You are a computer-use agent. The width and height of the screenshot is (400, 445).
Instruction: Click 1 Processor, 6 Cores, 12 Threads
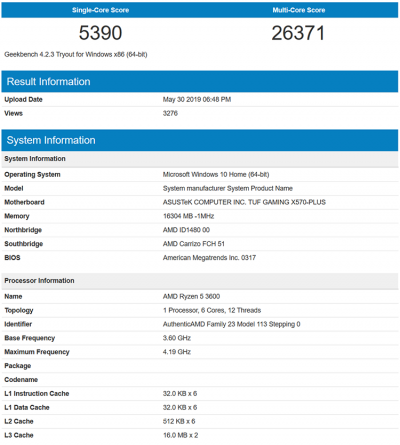click(212, 310)
